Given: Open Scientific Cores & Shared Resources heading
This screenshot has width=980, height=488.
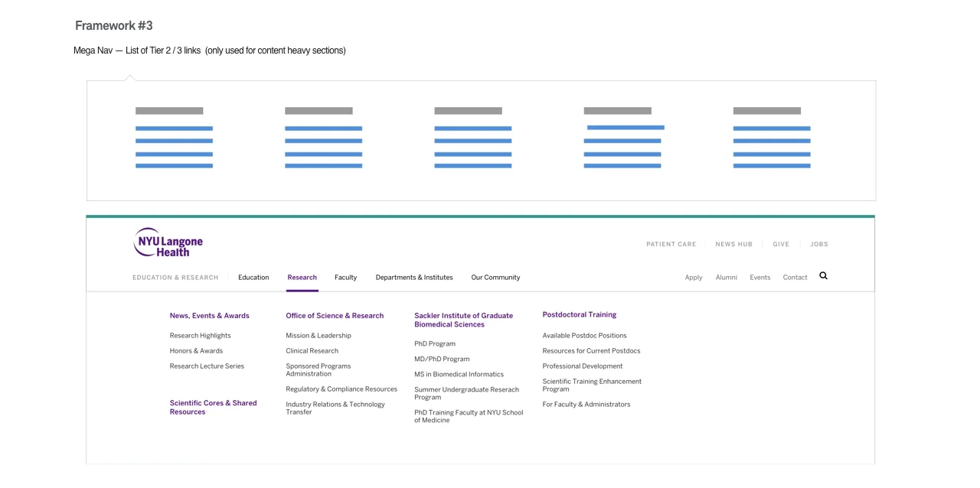Looking at the screenshot, I should (x=214, y=408).
